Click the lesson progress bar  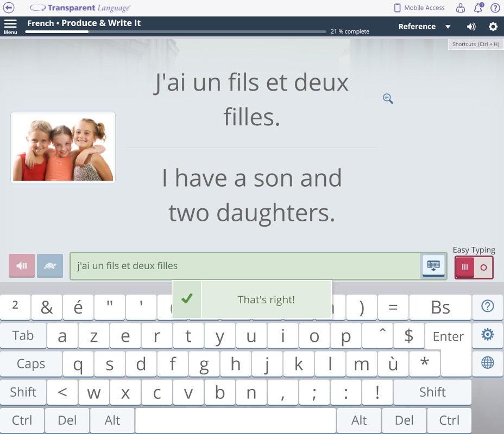tap(177, 31)
